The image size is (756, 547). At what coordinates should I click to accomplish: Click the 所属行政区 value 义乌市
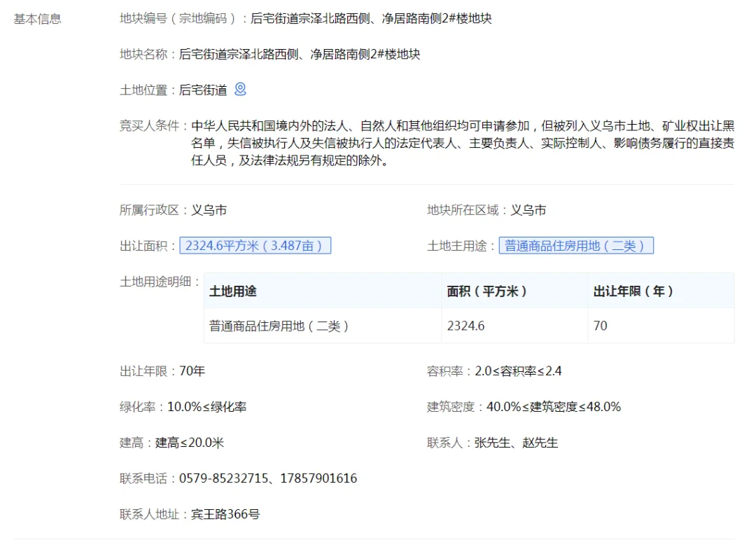click(x=209, y=210)
